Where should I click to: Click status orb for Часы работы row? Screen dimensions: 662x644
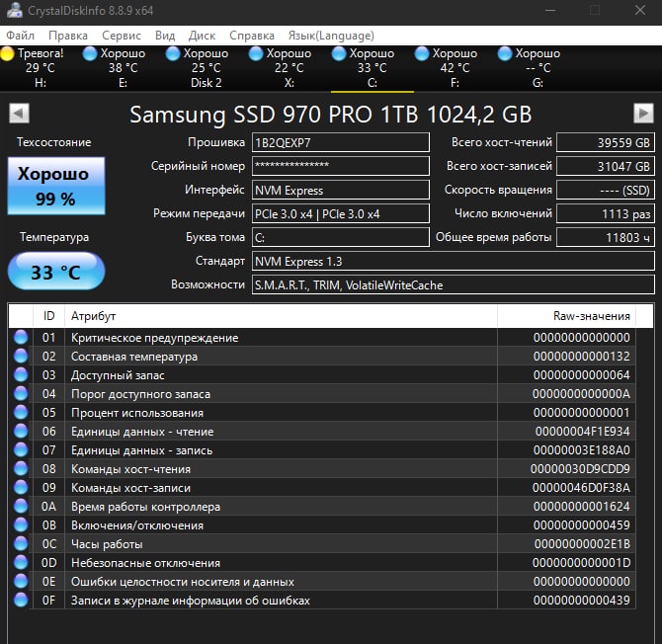click(21, 543)
